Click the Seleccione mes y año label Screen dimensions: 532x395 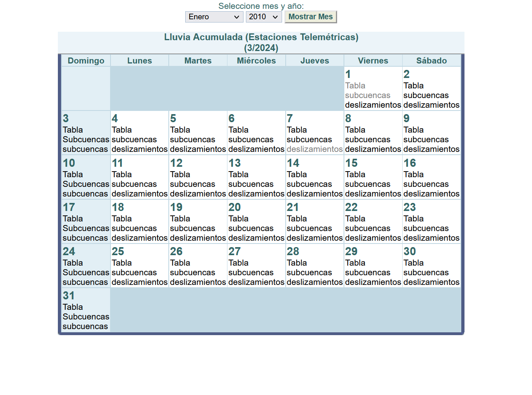pos(261,6)
